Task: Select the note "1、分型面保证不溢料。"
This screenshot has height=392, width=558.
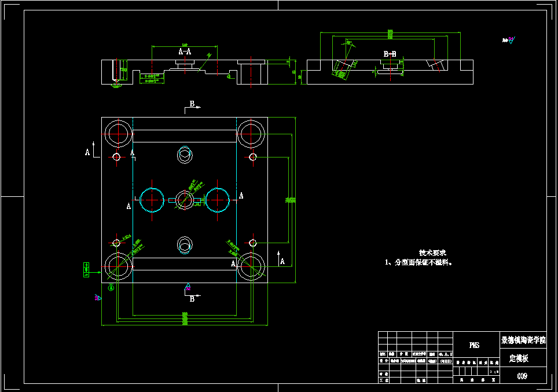Action: (419, 262)
